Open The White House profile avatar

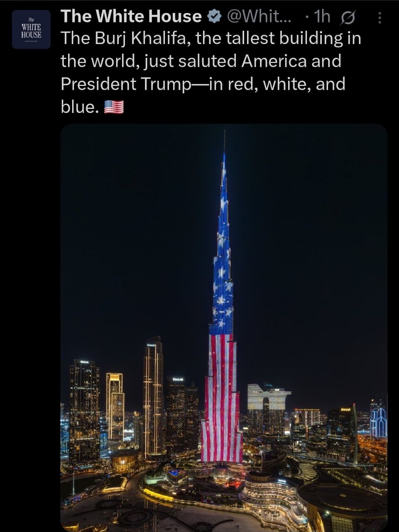pyautogui.click(x=31, y=30)
